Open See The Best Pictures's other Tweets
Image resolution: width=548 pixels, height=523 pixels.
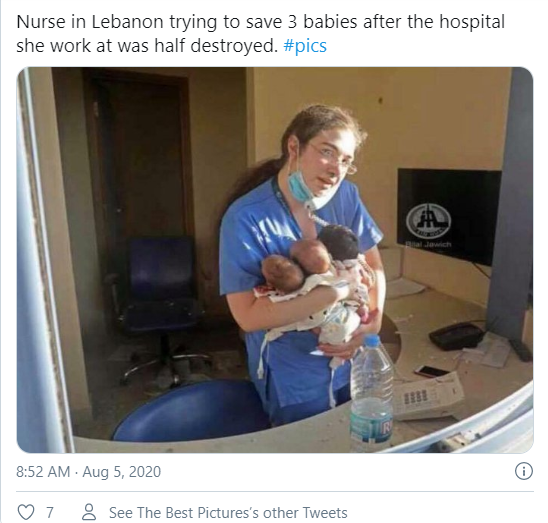point(228,513)
